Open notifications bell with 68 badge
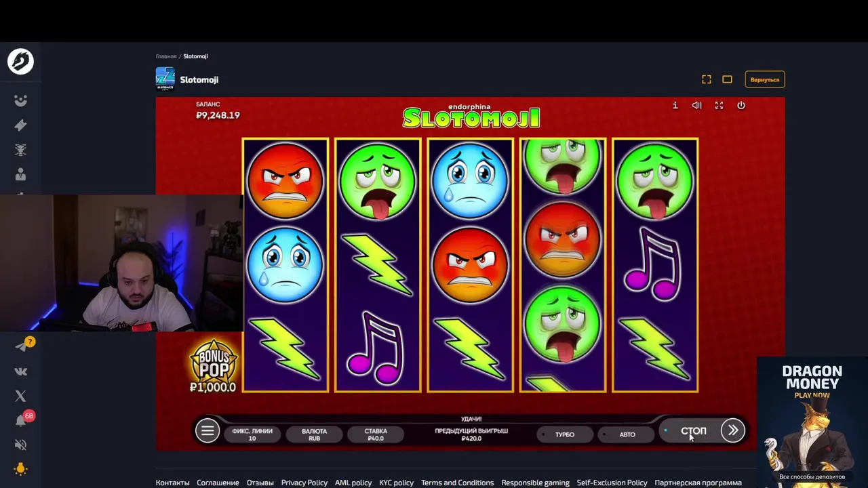 pos(21,420)
